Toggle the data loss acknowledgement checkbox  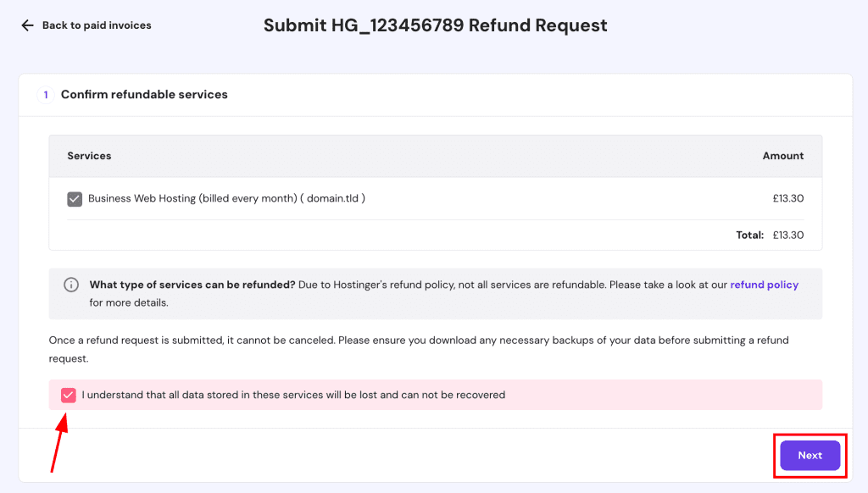(69, 395)
